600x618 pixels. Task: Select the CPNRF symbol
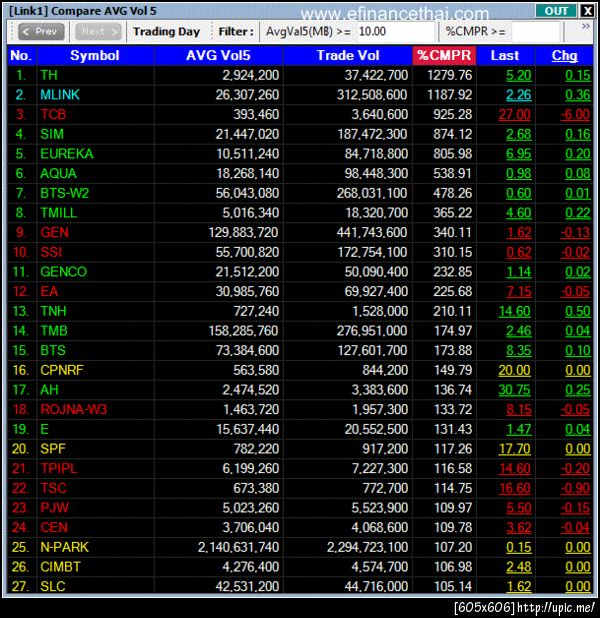[62, 370]
